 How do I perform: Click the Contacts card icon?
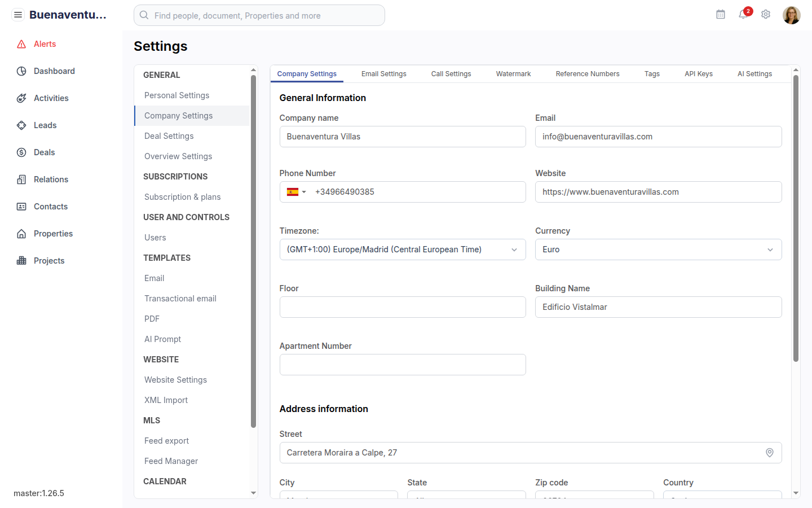click(x=21, y=207)
